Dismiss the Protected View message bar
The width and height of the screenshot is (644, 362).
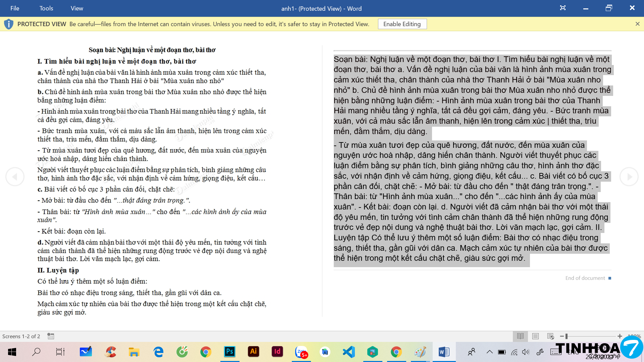[637, 24]
